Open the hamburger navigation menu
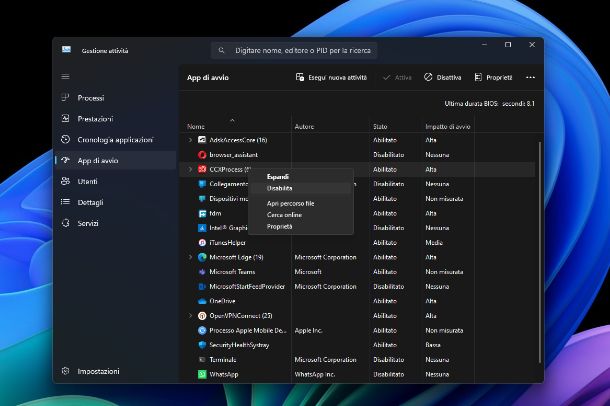The width and height of the screenshot is (610, 406). (x=65, y=77)
